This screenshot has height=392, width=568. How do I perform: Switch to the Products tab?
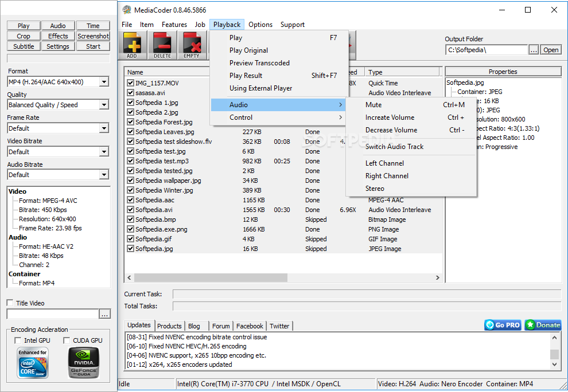169,326
